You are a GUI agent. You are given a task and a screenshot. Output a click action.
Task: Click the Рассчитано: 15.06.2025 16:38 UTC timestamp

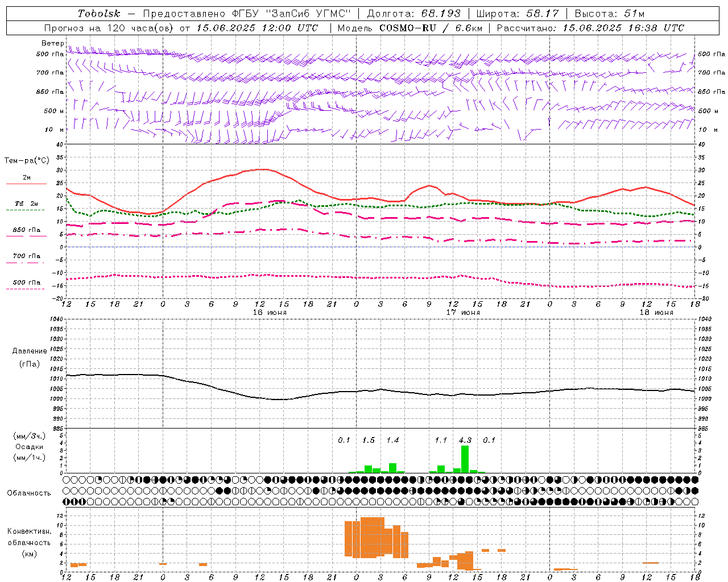(590, 28)
